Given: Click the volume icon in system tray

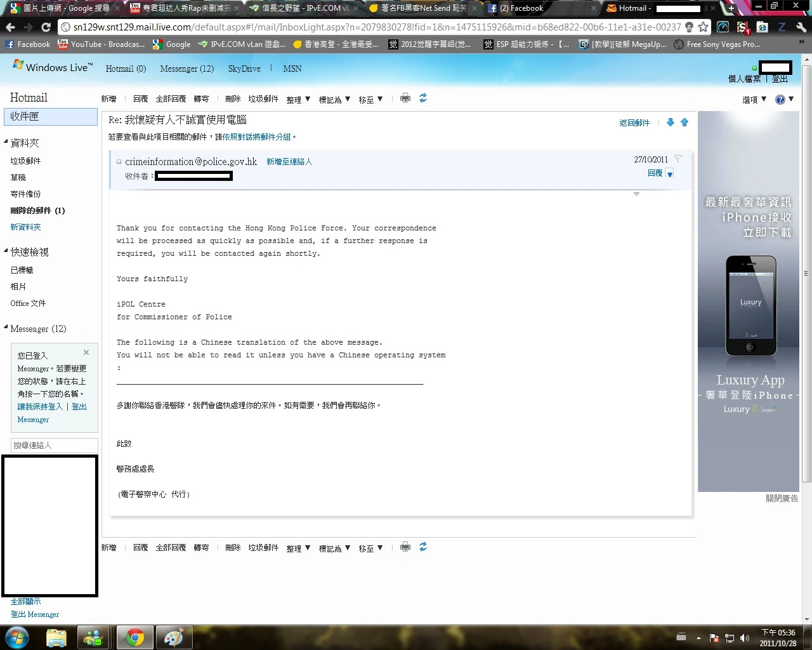Looking at the screenshot, I should pyautogui.click(x=745, y=638).
